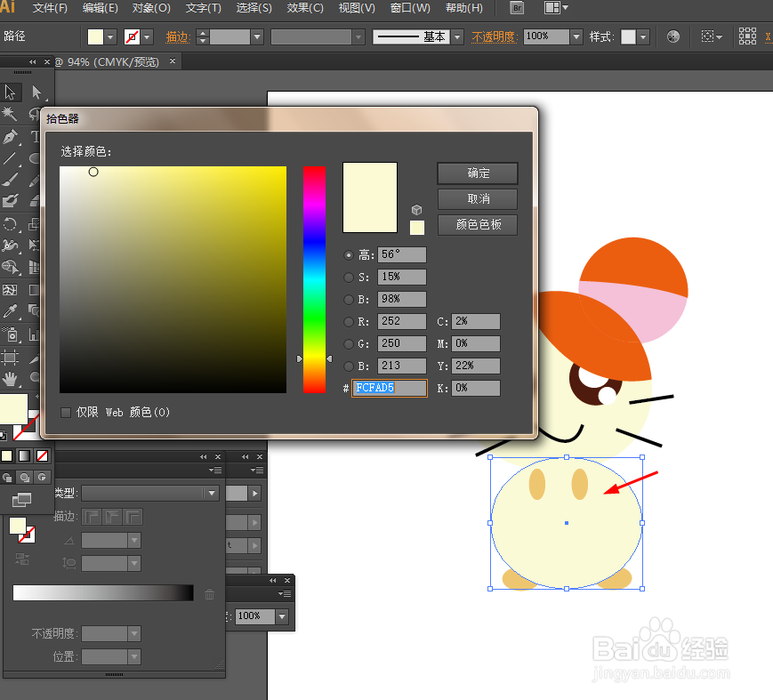Image resolution: width=773 pixels, height=700 pixels.
Task: Open the stroke color dropdown in control bar
Action: 147,37
